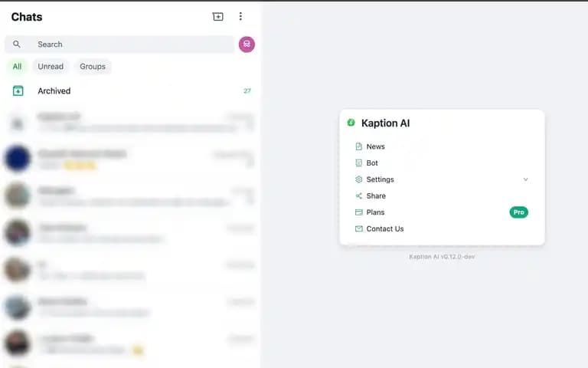Click the Kaption AI v0.12.0-dev version text

coord(442,257)
